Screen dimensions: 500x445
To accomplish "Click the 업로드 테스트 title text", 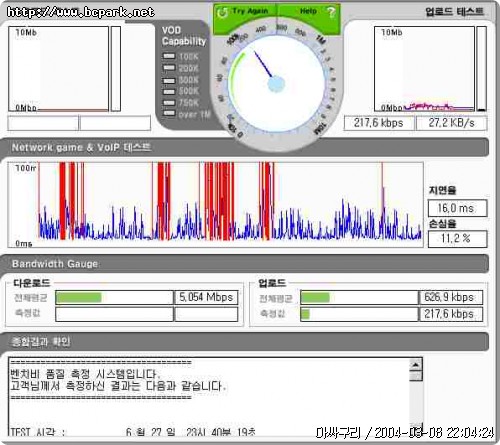I will (x=454, y=12).
